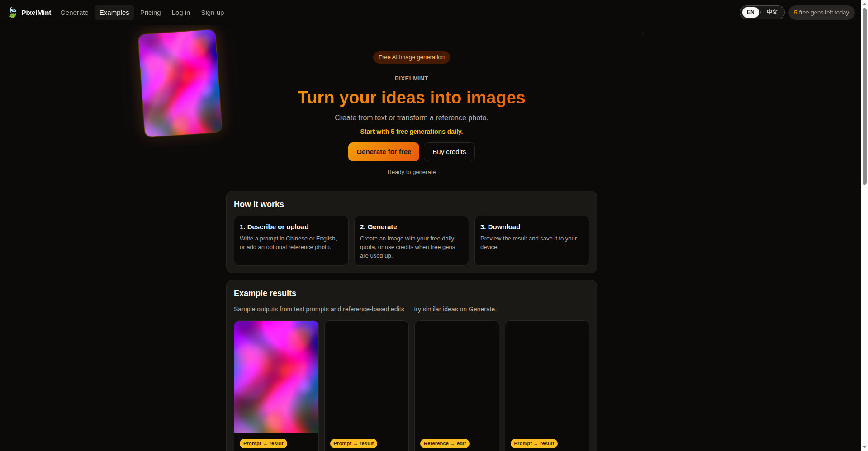Navigate to the Pricing page

(x=150, y=13)
